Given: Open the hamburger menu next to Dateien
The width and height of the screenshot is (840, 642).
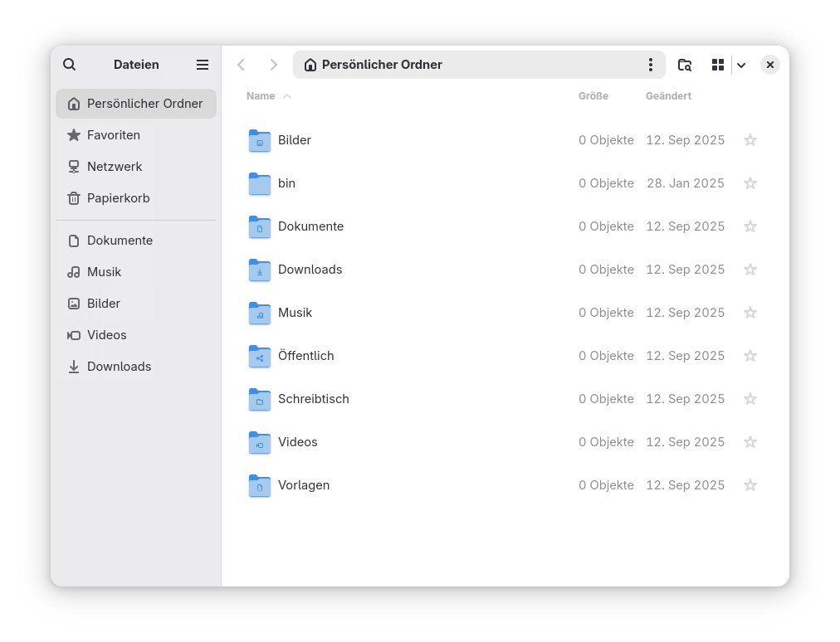Looking at the screenshot, I should pyautogui.click(x=202, y=64).
